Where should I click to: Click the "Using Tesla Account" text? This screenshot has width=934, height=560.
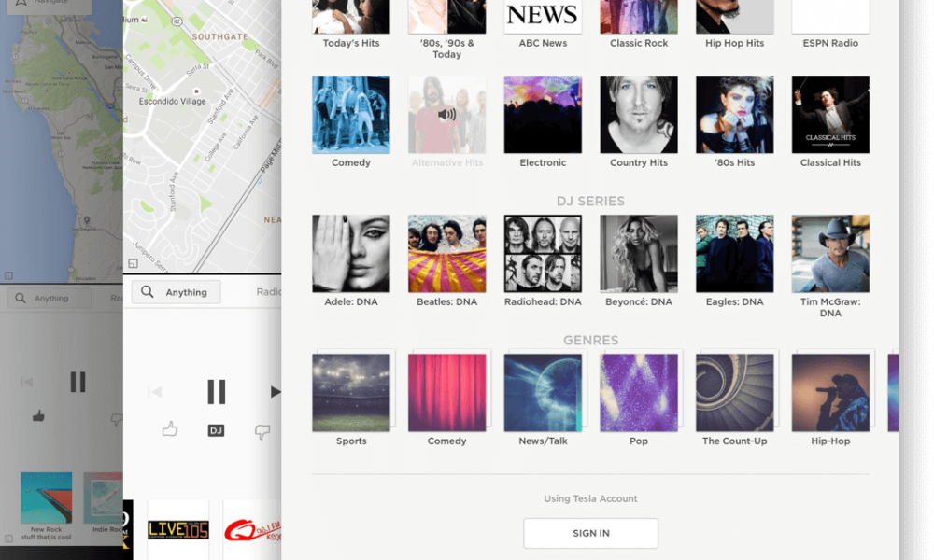click(x=590, y=498)
